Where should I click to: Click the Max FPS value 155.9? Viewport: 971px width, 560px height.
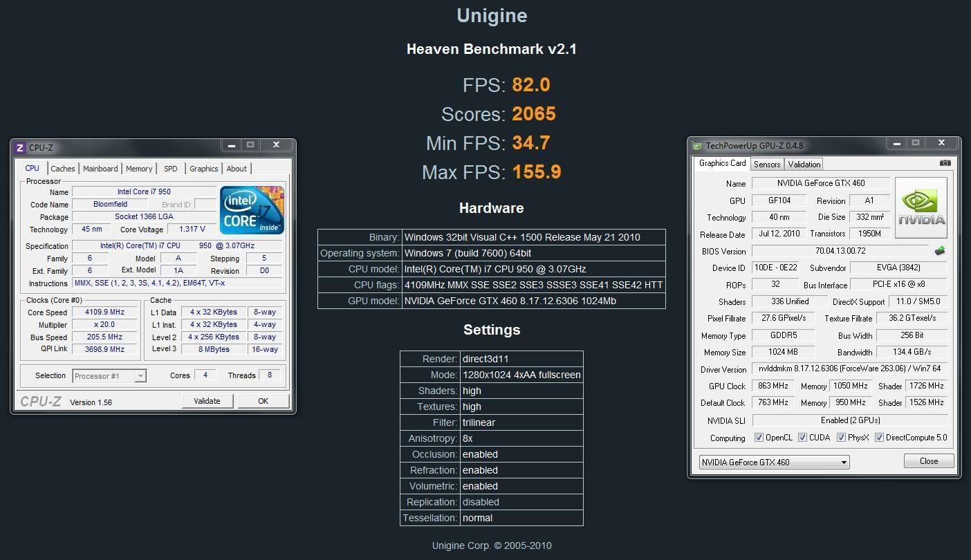point(537,171)
